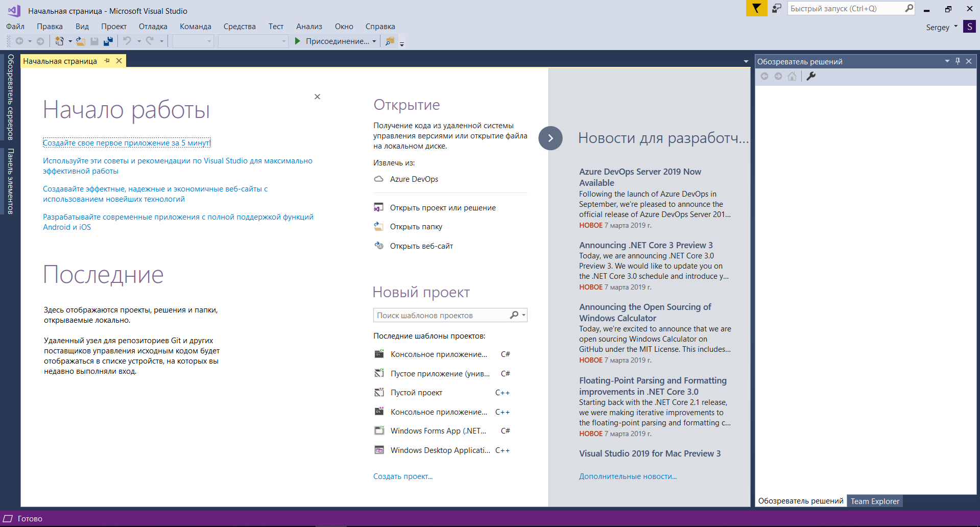Viewport: 980px width, 527px height.
Task: Toggle the pin on the Начальная страница tab
Action: click(x=107, y=61)
